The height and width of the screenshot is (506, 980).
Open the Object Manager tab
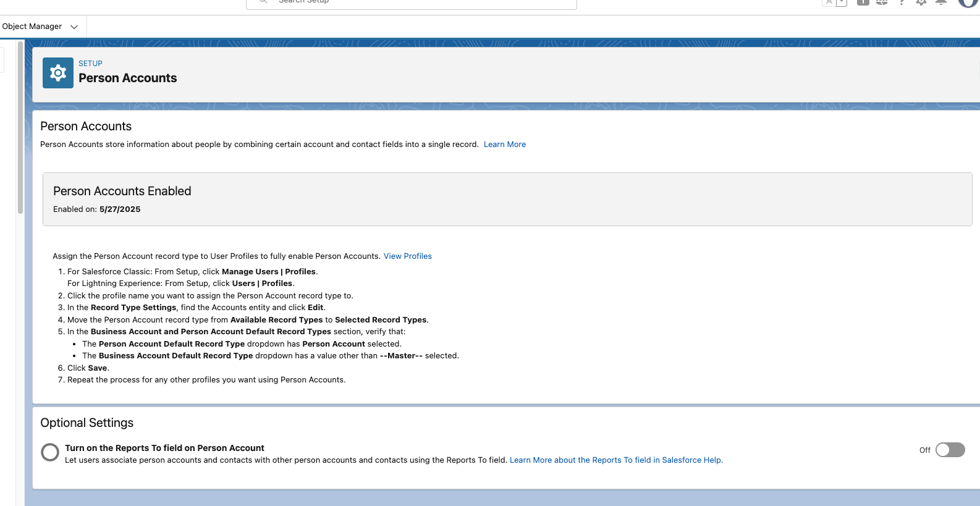[x=32, y=27]
